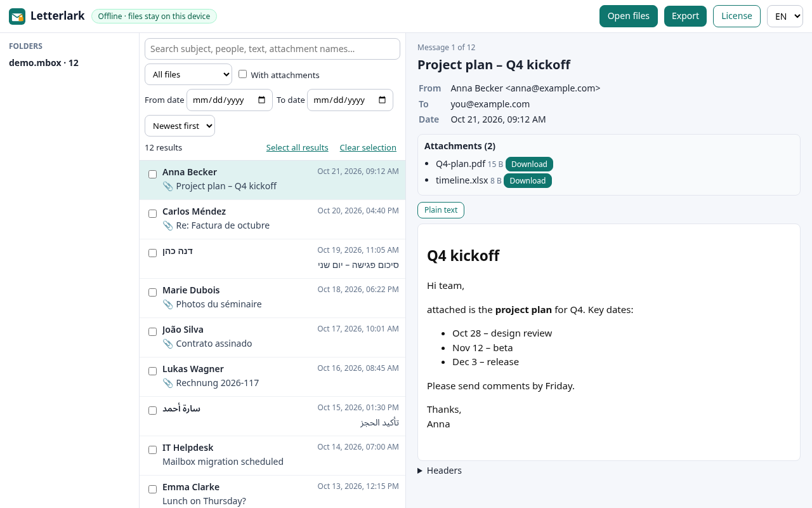Viewport: 812px width, 508px height.
Task: Switch to Plain text view
Action: coord(441,210)
